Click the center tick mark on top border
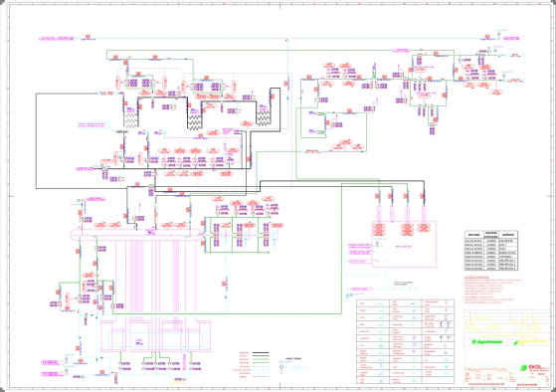556x392 pixels. 280,6
